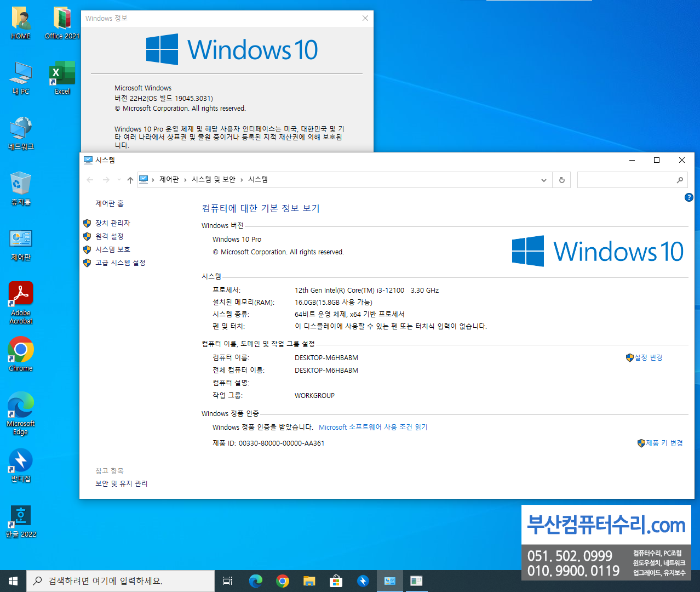Image resolution: width=700 pixels, height=592 pixels.
Task: Switch to the Windows 정보 taskbar item
Action: click(x=416, y=581)
